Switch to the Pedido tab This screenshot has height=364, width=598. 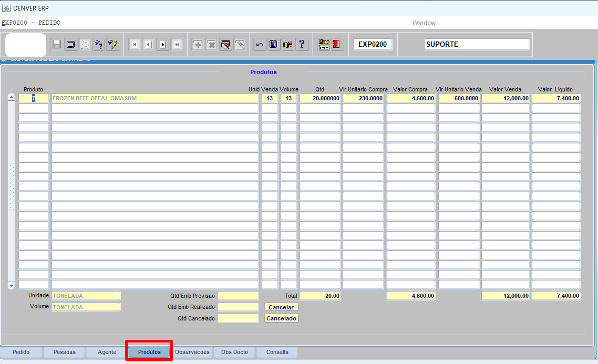pyautogui.click(x=21, y=352)
